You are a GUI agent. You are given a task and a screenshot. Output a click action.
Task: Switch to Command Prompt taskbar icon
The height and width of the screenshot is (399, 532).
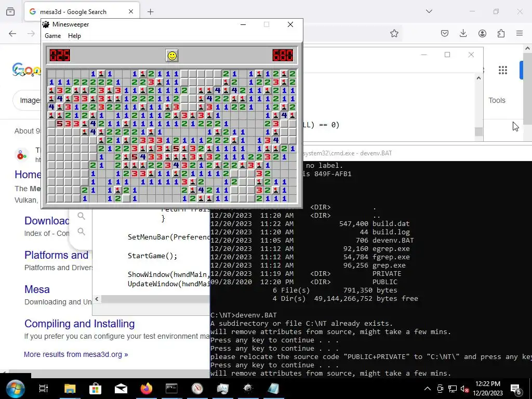click(x=171, y=389)
